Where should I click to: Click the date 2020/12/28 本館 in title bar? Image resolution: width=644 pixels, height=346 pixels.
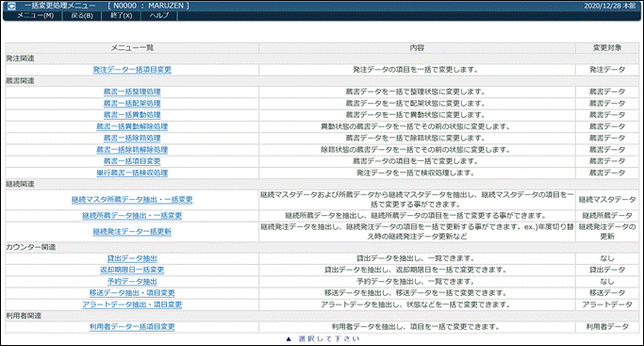coord(609,6)
